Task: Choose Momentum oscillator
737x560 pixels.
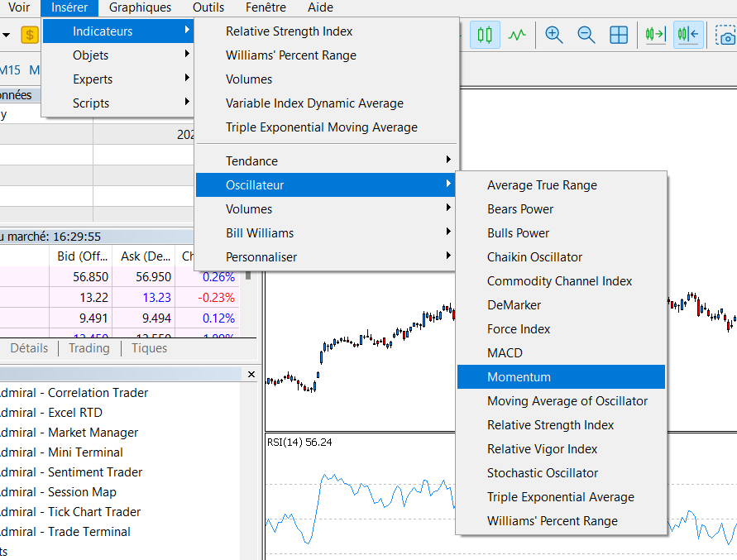Action: pyautogui.click(x=561, y=376)
